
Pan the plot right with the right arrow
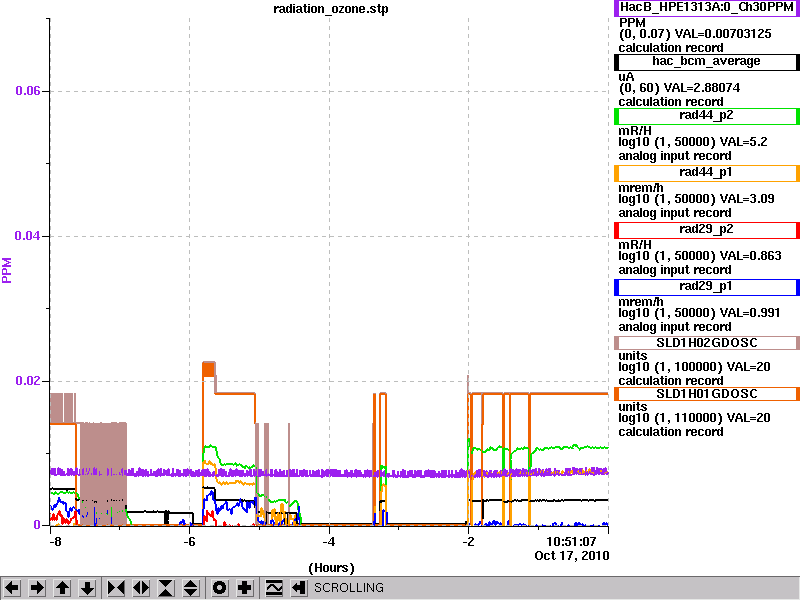point(37,588)
